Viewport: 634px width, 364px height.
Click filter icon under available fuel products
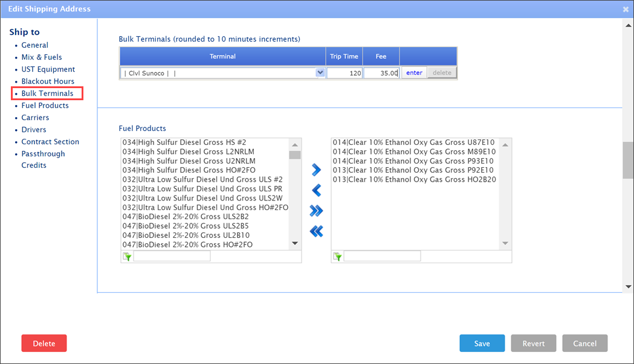point(127,257)
